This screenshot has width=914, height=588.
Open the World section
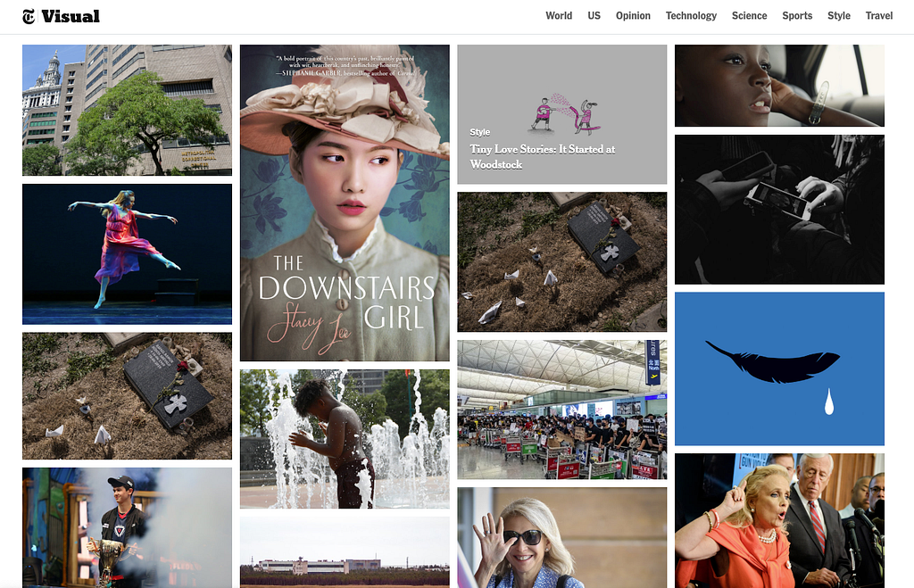click(x=559, y=16)
